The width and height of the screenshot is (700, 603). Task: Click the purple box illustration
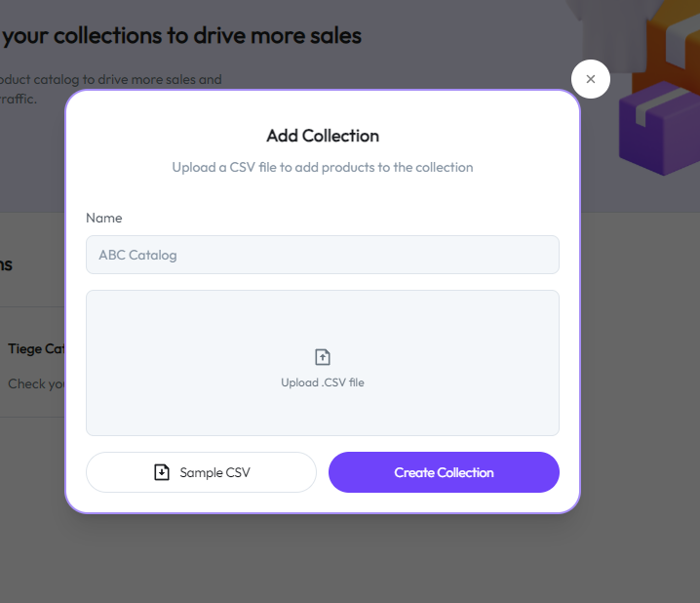coord(657,127)
